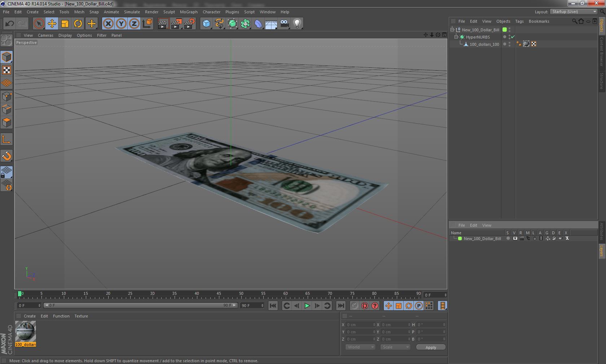
Task: Switch to Polygons mode
Action: click(x=7, y=123)
